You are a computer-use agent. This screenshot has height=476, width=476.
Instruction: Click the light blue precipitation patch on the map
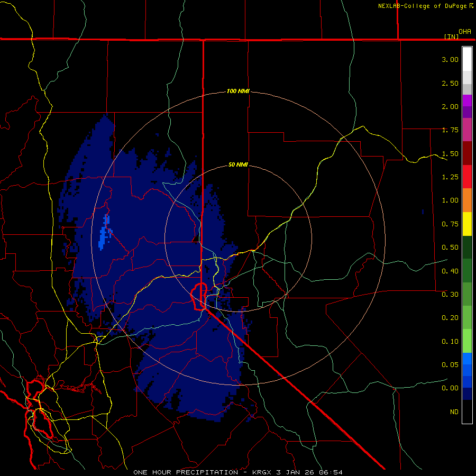(x=105, y=232)
